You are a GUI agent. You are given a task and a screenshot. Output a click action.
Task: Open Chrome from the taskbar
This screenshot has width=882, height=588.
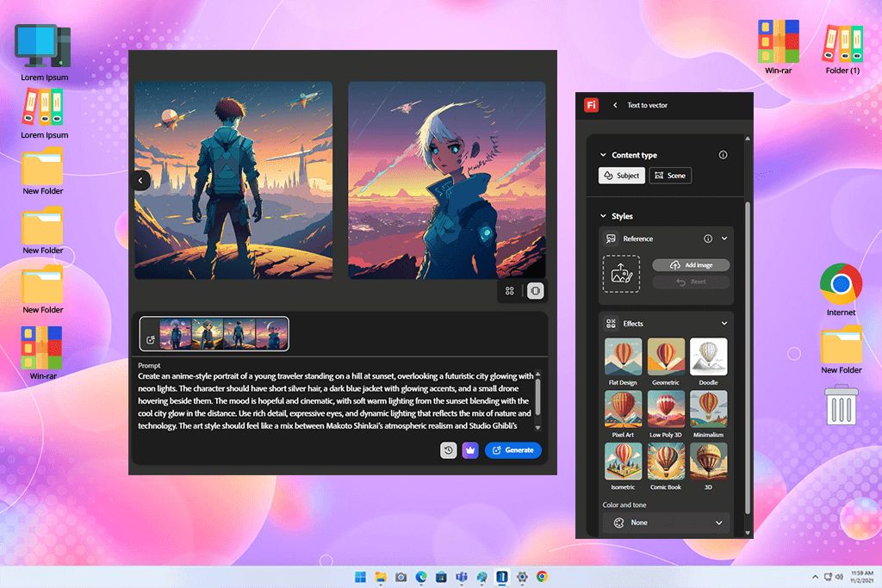point(543,577)
